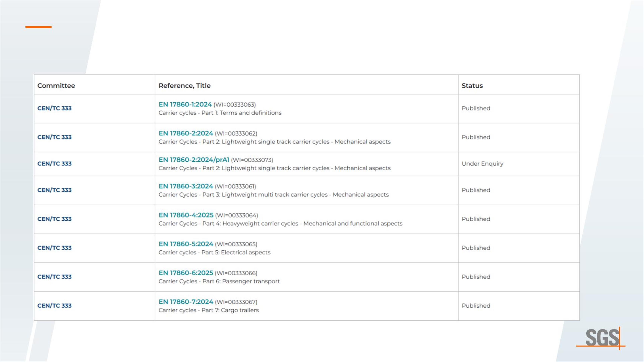Click CEN/TC 333 in the Cargo trailers row
This screenshot has height=362, width=644.
[x=55, y=306]
